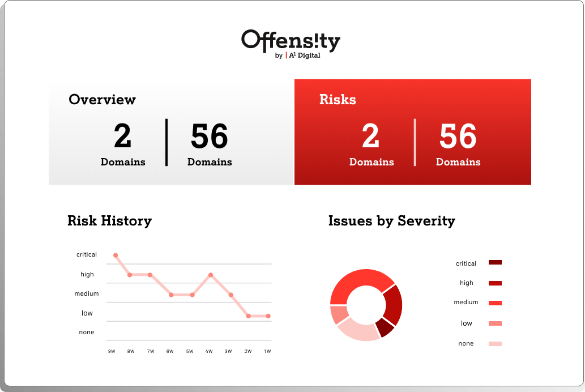Click the 9W x-axis label
Viewport: 585px width, 392px height.
point(112,351)
